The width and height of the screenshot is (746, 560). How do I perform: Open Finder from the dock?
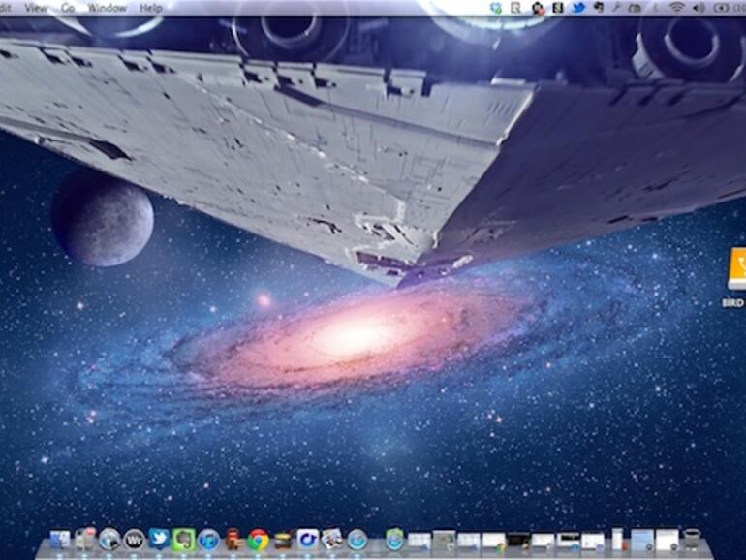tap(60, 540)
